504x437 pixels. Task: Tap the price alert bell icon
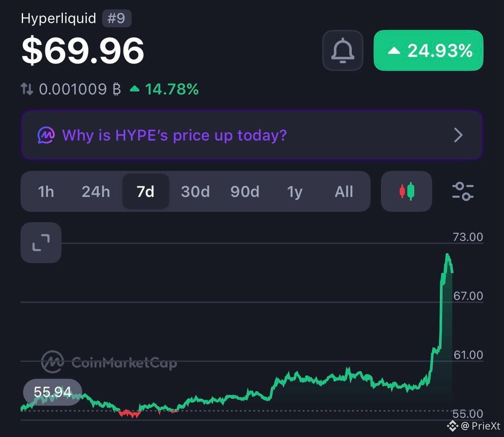coord(343,50)
